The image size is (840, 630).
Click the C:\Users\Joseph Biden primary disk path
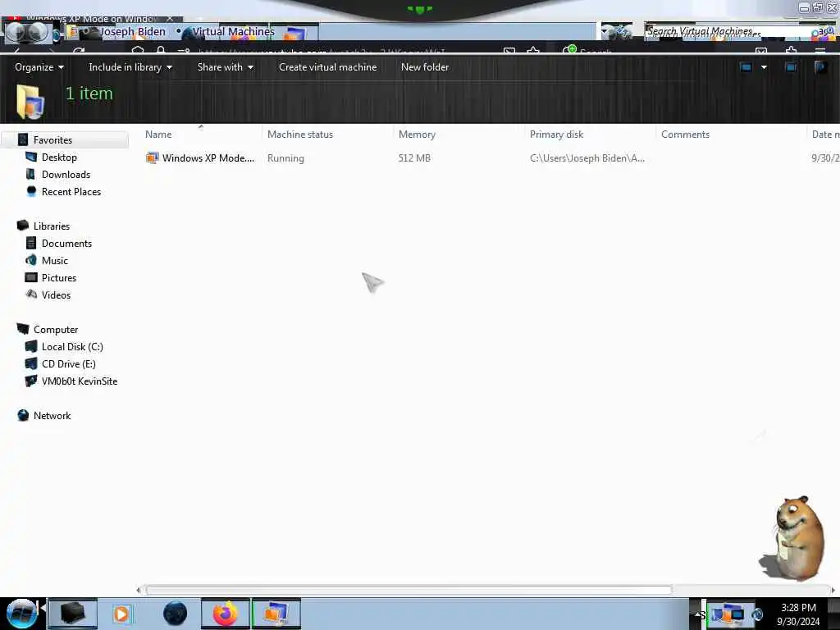click(587, 158)
